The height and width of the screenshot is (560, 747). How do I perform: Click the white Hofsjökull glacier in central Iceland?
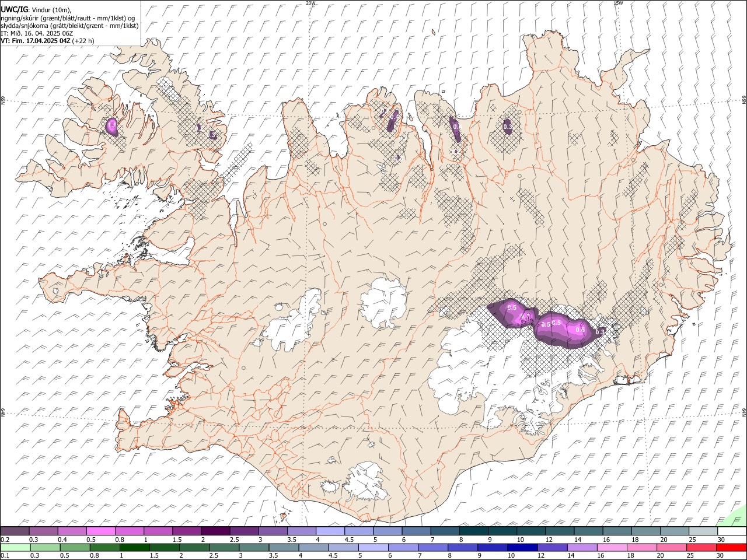(x=383, y=303)
